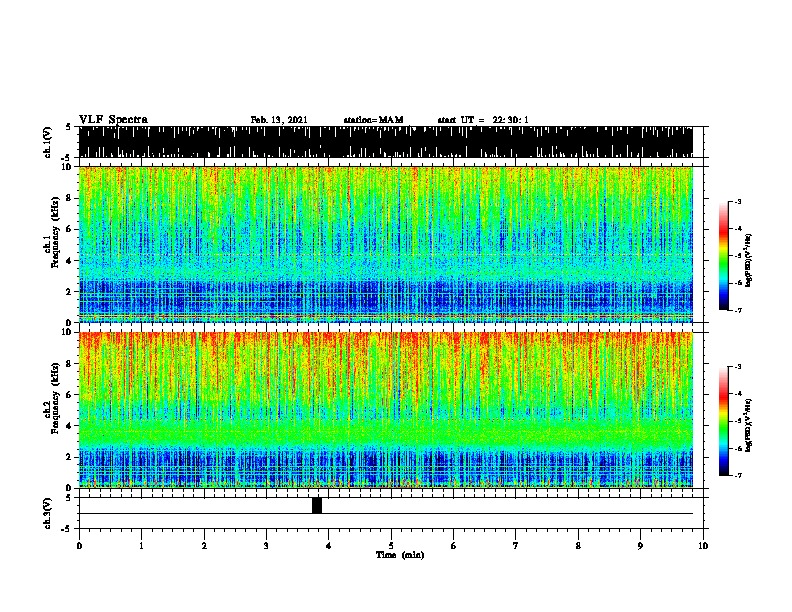Click the ch.2 color scale bar

click(723, 421)
